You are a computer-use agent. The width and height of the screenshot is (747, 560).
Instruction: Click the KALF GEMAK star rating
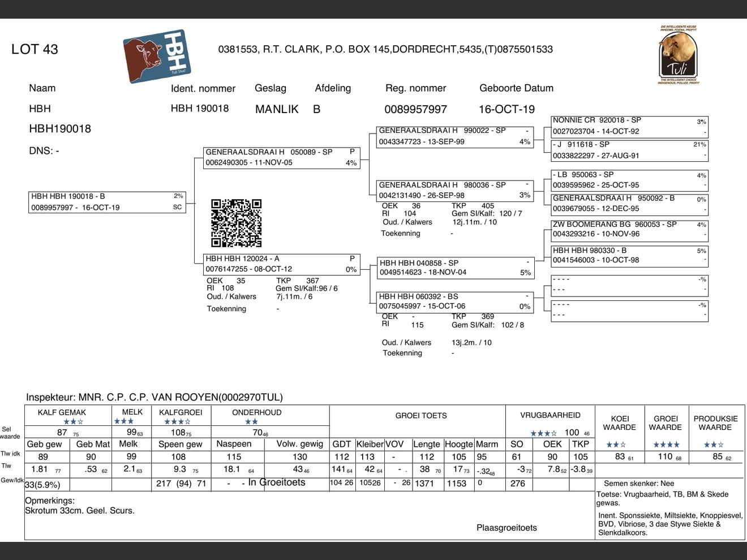point(73,422)
